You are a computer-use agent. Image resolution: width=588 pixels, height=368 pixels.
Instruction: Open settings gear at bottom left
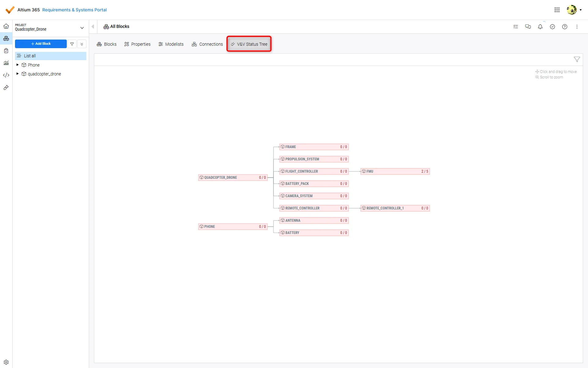[6, 362]
